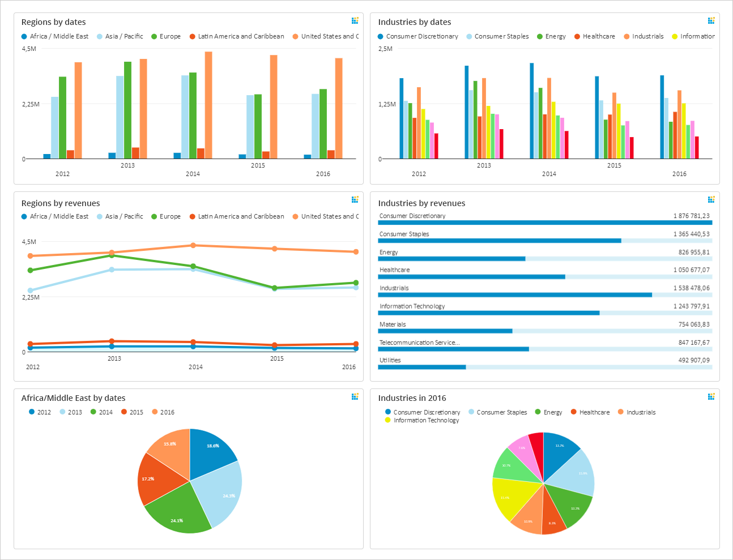Viewport: 733px width, 560px height.
Task: Click the grid icon in Regions by dates panel
Action: pyautogui.click(x=355, y=20)
